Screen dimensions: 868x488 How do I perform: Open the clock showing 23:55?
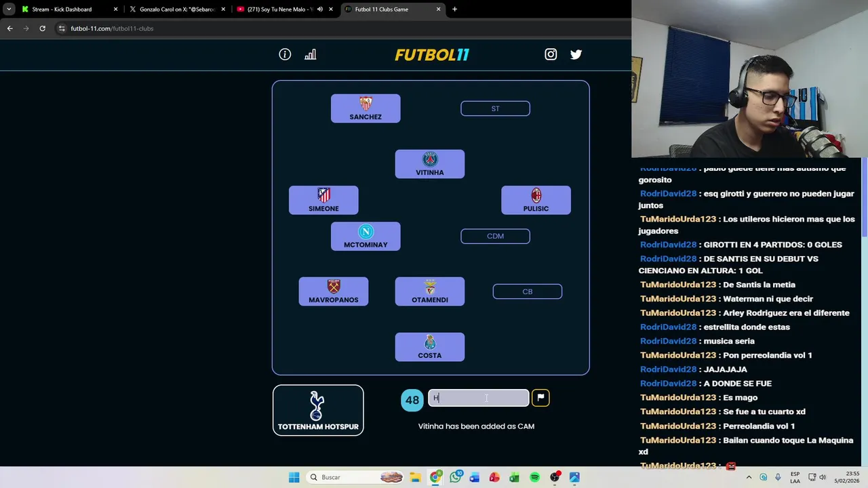point(848,477)
